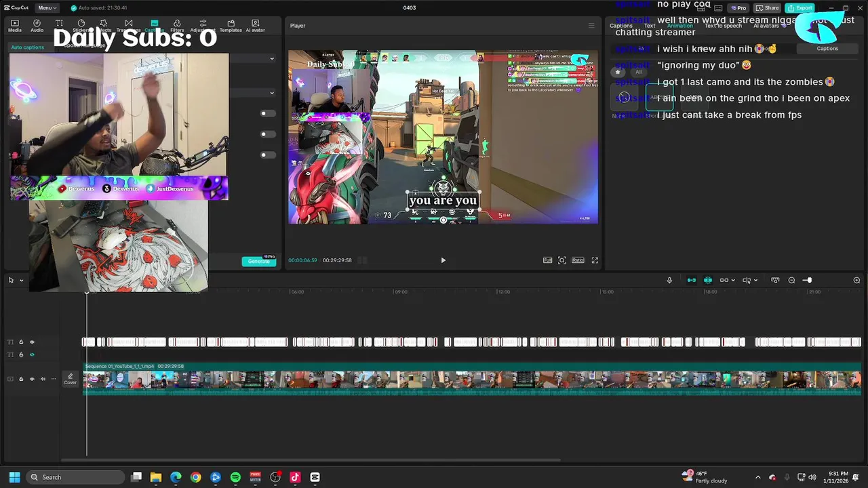Screen dimensions: 868x488
Task: Play the video in Player
Action: tap(443, 260)
